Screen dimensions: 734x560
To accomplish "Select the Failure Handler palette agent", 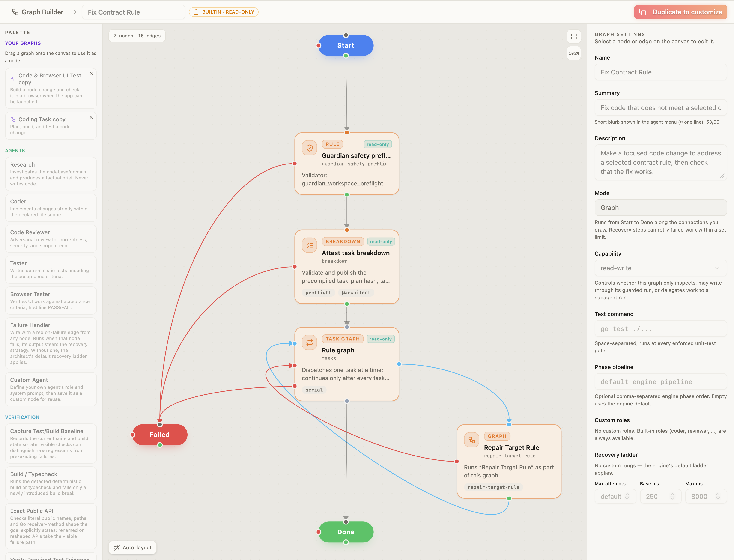I will 51,343.
